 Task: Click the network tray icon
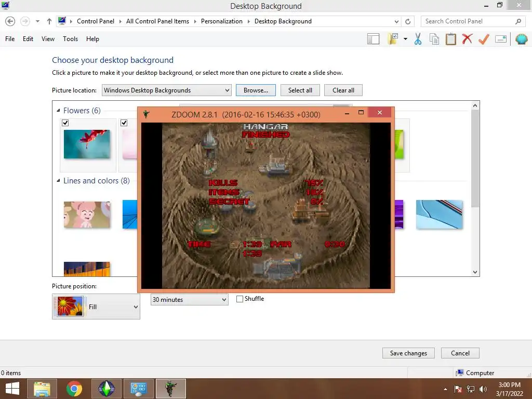point(471,389)
